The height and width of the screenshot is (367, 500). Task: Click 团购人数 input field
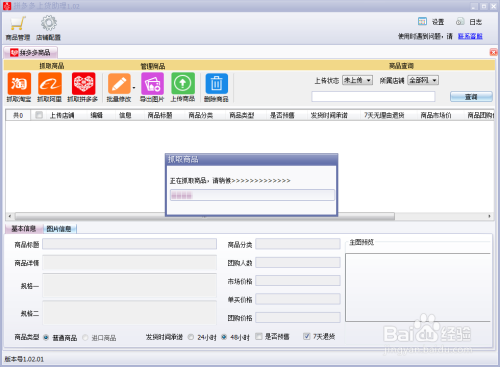click(x=298, y=263)
